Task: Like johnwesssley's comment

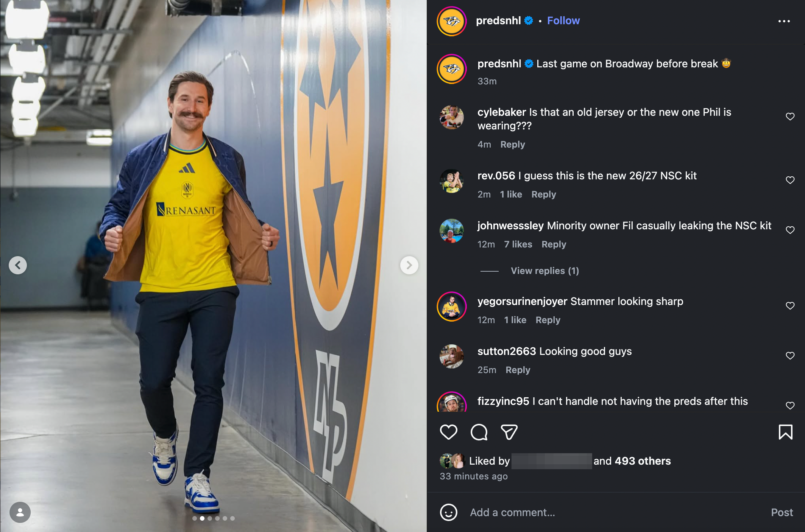Action: (790, 230)
